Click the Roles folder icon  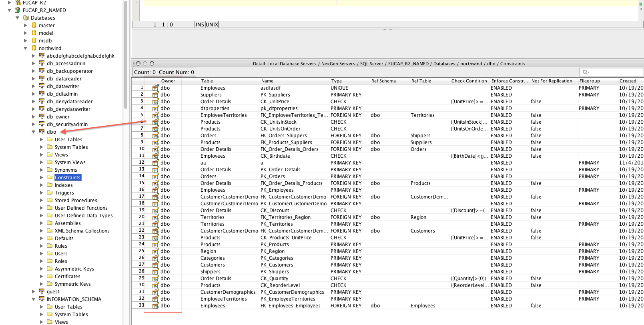[x=50, y=261]
